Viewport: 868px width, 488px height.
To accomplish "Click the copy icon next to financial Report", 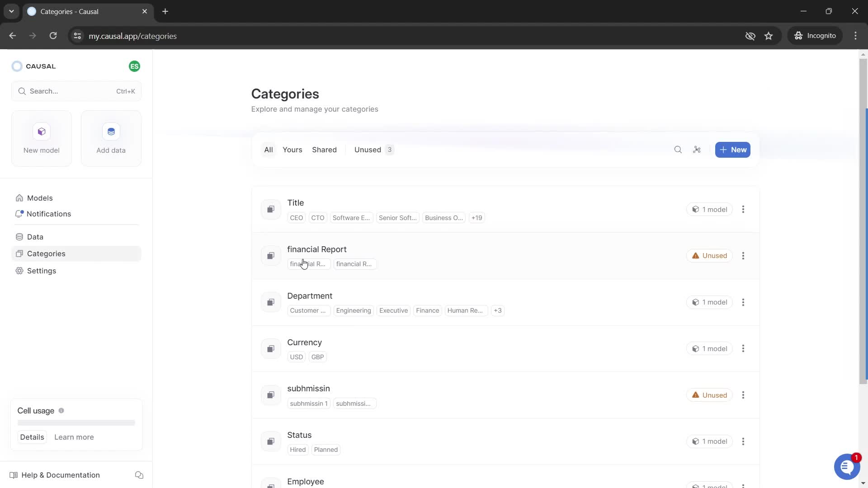I will (271, 256).
